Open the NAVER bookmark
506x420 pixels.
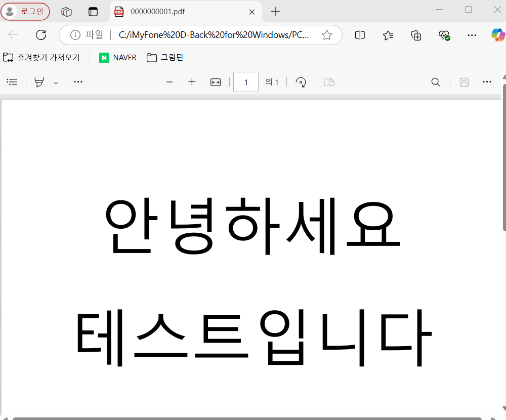(x=118, y=58)
